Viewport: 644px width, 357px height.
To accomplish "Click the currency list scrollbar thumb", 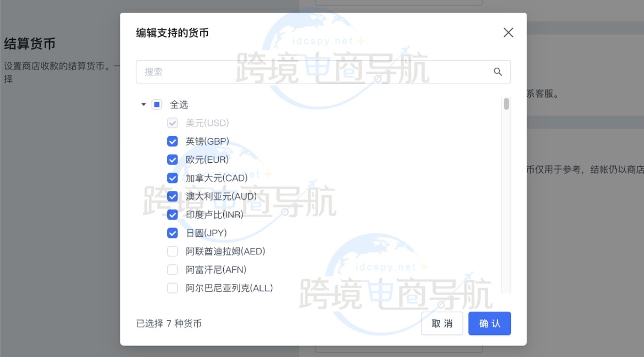I will [506, 104].
